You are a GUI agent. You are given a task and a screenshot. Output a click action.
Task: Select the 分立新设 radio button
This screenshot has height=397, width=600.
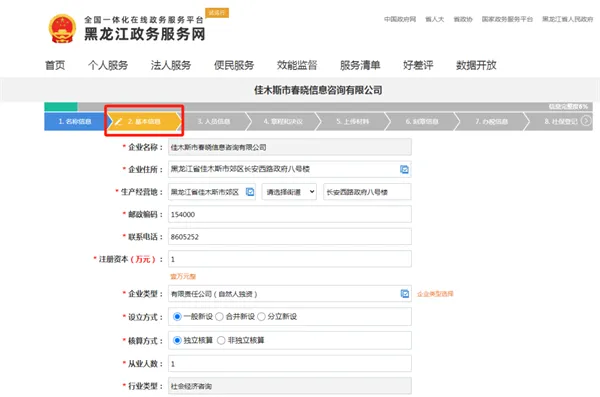coord(261,317)
